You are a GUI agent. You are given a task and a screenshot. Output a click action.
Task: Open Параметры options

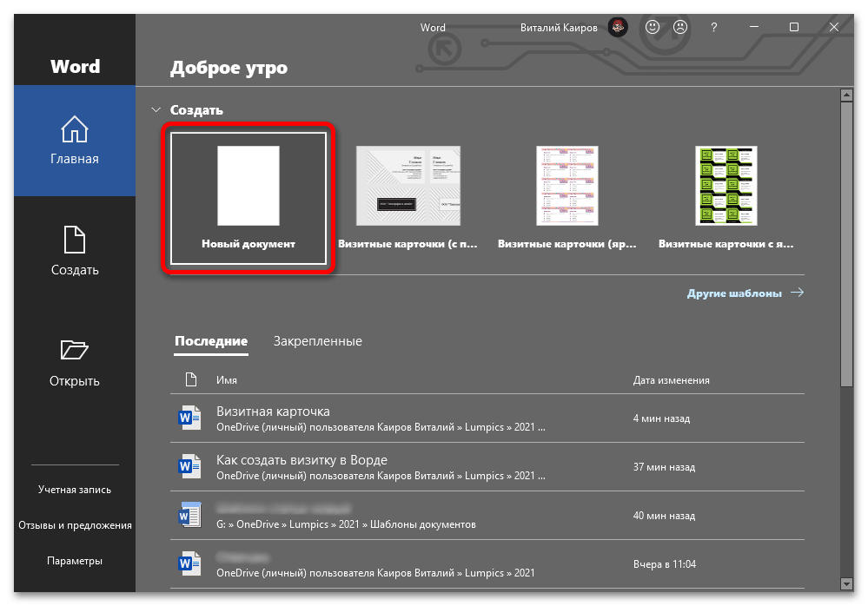75,561
